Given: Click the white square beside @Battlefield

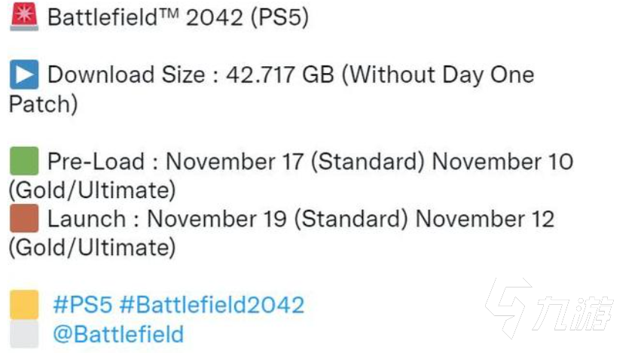Looking at the screenshot, I should [24, 334].
